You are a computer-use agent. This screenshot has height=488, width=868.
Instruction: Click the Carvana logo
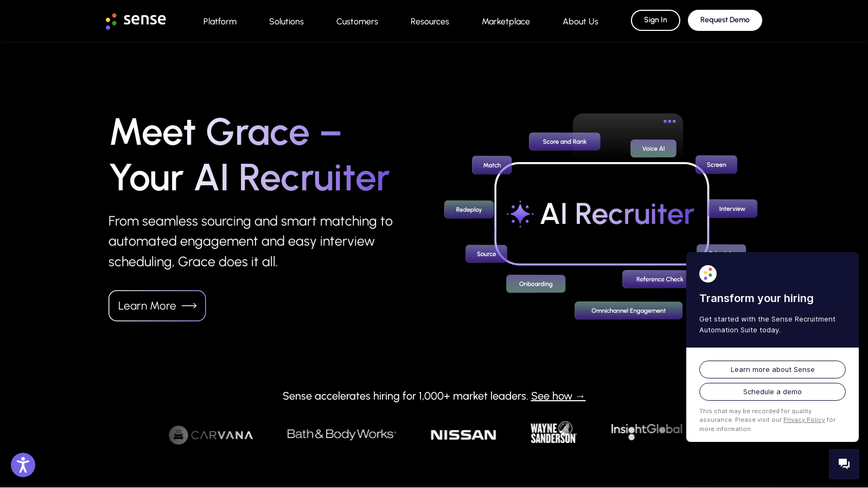click(211, 435)
